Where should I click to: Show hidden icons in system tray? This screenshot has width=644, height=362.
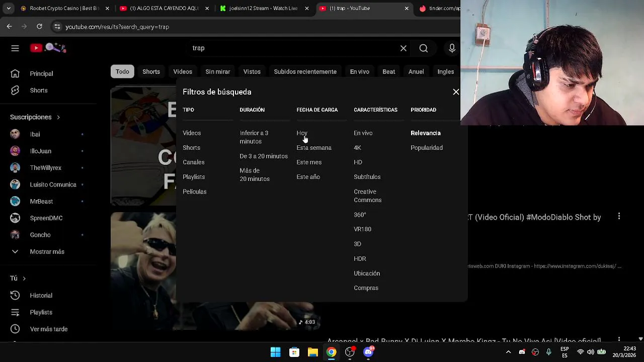click(508, 352)
